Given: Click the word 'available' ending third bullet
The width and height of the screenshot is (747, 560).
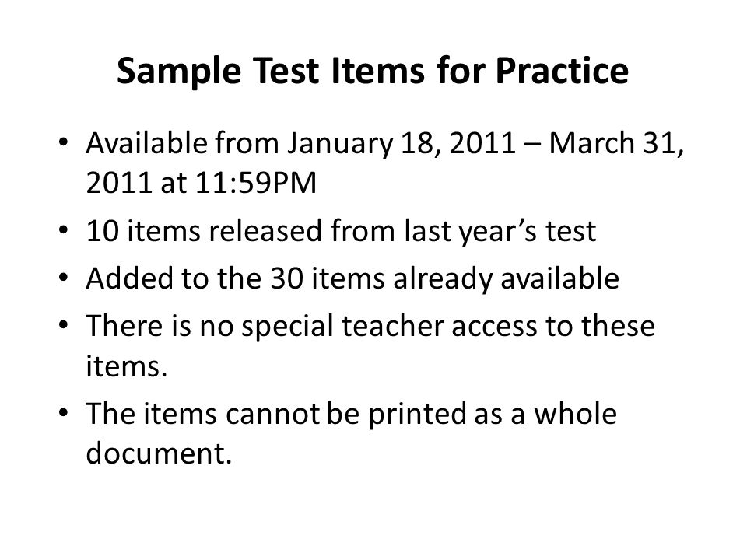Looking at the screenshot, I should pos(559,278).
